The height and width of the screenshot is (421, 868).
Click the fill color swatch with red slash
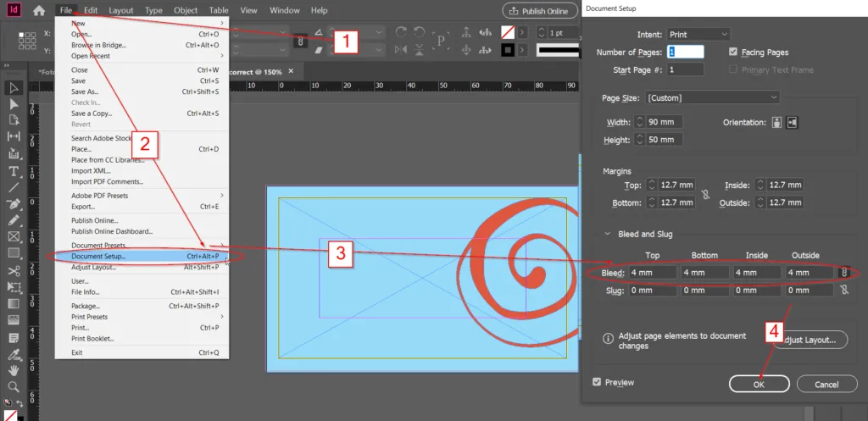(508, 31)
